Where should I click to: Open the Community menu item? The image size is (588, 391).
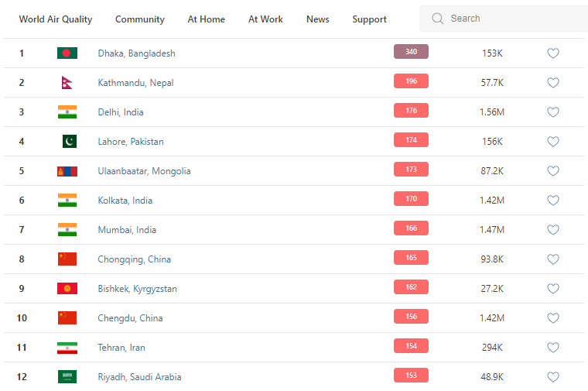(140, 19)
